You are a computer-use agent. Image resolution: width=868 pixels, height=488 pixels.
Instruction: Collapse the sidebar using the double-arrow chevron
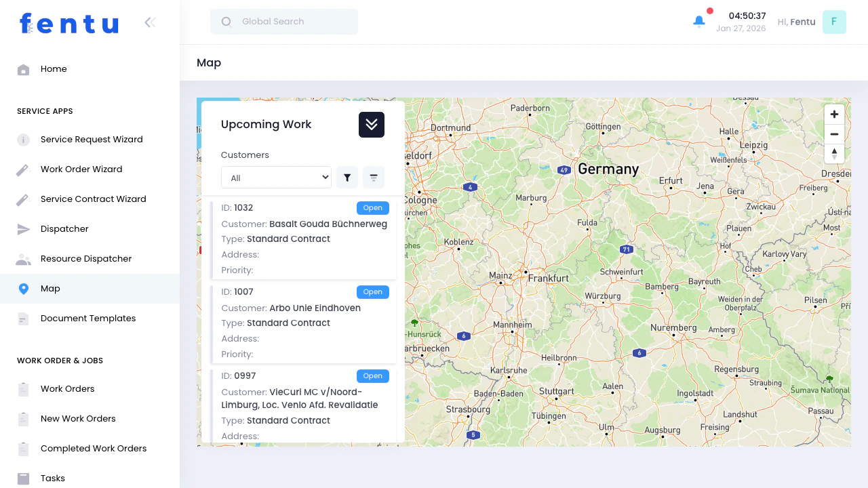[149, 22]
